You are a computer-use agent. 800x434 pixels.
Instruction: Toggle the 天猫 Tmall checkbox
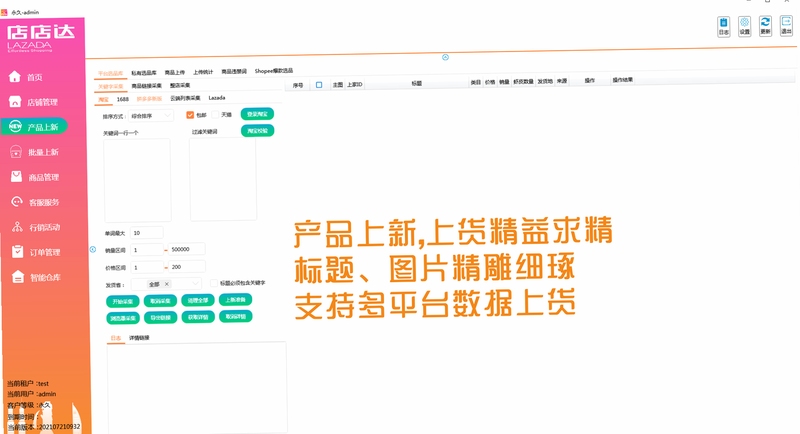click(x=215, y=115)
